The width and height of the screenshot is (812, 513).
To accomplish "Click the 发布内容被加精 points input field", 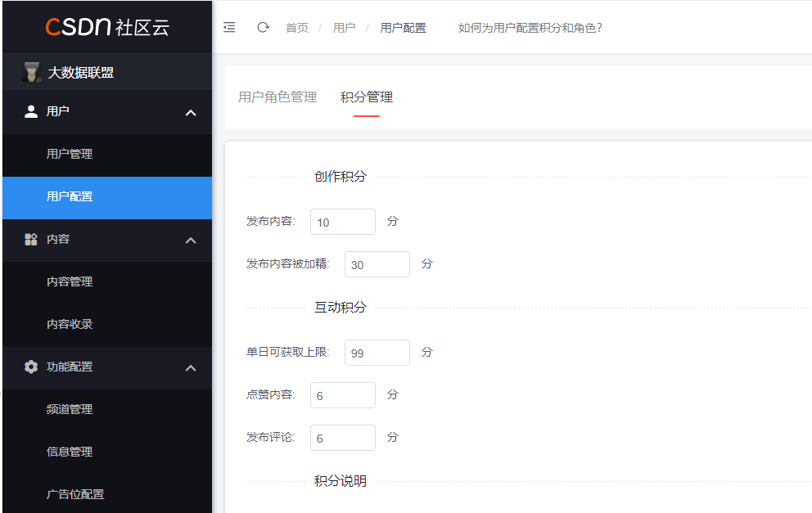I will point(377,264).
